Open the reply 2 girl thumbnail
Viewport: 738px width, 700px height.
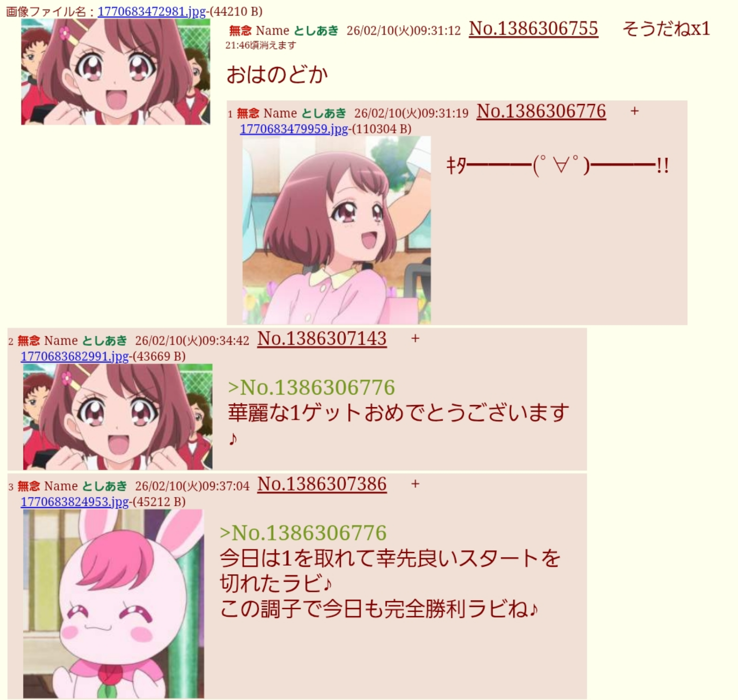click(118, 417)
